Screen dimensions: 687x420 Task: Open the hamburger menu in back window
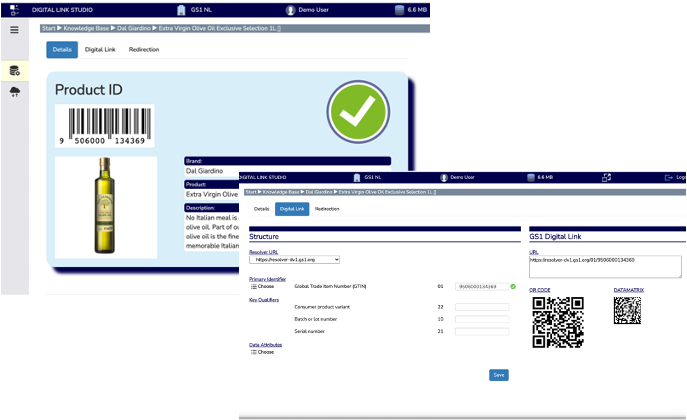(14, 30)
